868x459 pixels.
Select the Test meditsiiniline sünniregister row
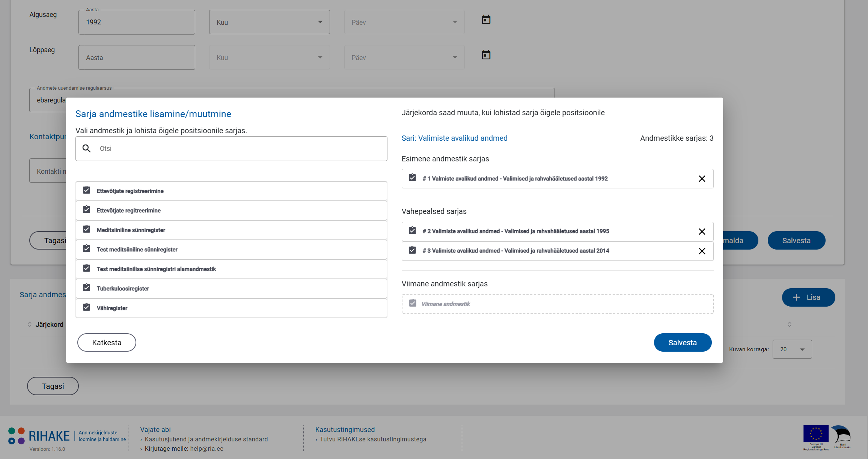point(231,250)
